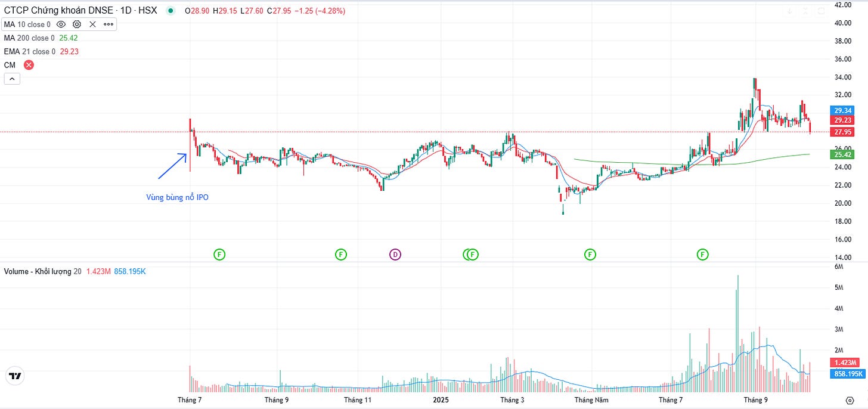Click the 22.00 price axis value

click(x=842, y=185)
